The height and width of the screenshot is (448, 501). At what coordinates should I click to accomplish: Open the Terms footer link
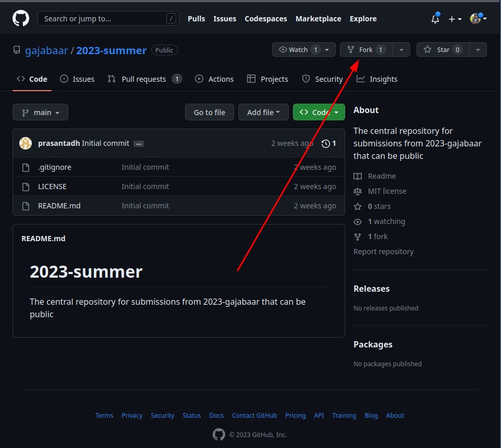pyautogui.click(x=104, y=415)
